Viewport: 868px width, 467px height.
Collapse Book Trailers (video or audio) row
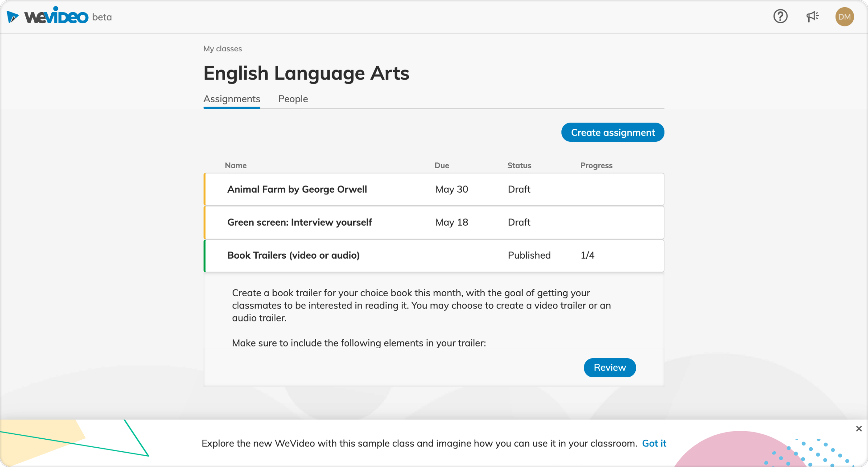click(x=293, y=255)
